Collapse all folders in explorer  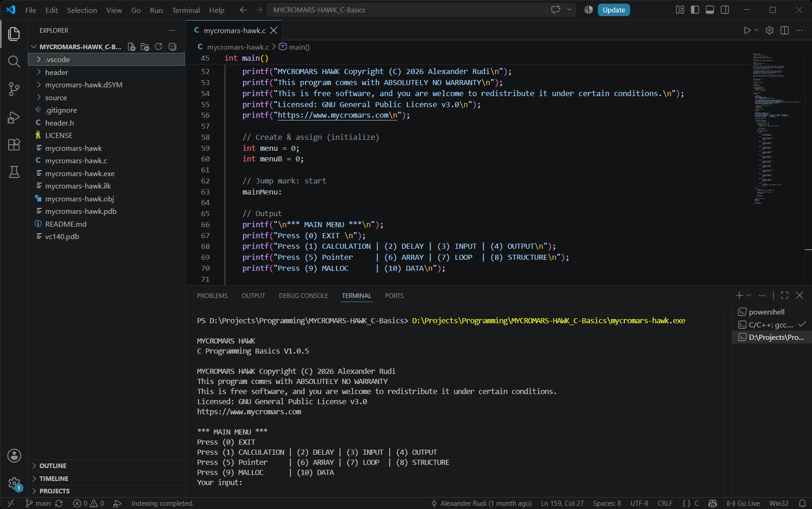[x=172, y=46]
